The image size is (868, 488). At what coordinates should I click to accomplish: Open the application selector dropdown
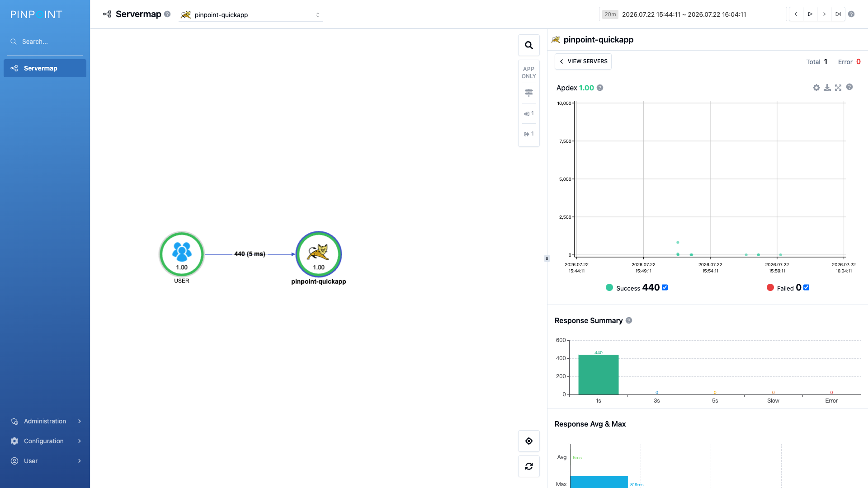[251, 14]
